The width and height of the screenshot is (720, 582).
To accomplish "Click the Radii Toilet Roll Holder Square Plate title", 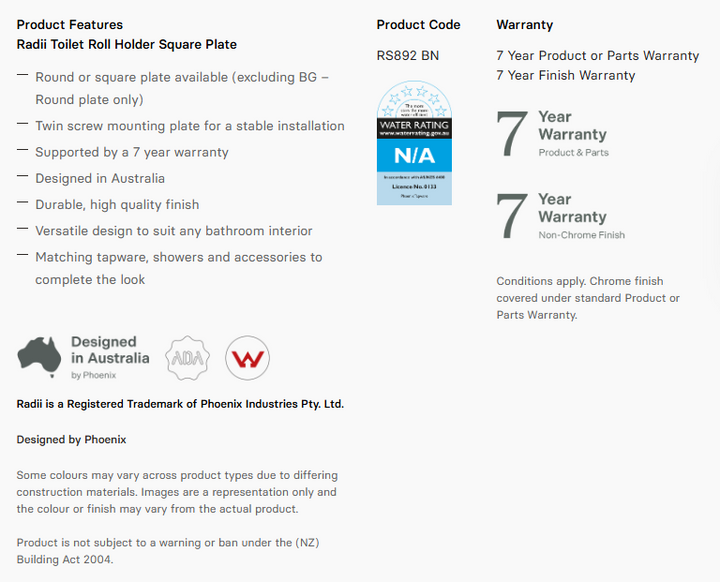I will [x=127, y=44].
